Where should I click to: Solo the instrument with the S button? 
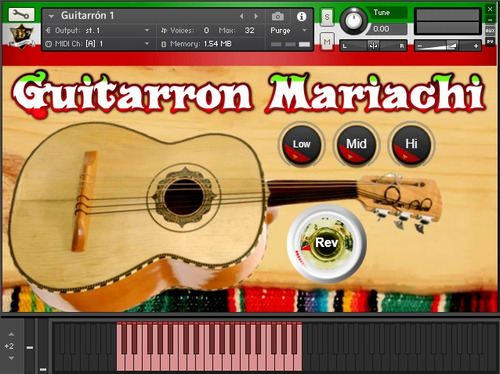[327, 17]
